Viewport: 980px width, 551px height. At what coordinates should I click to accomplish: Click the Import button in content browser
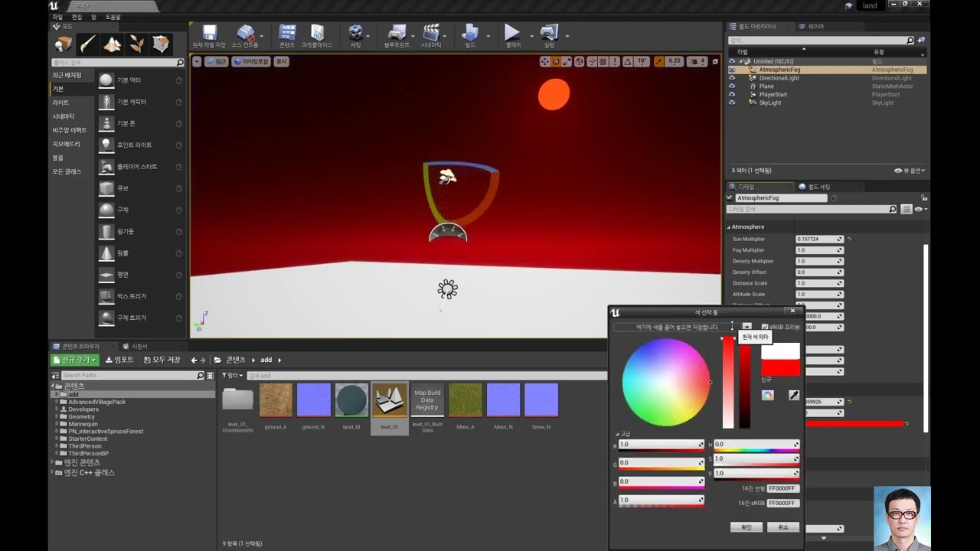coord(119,360)
